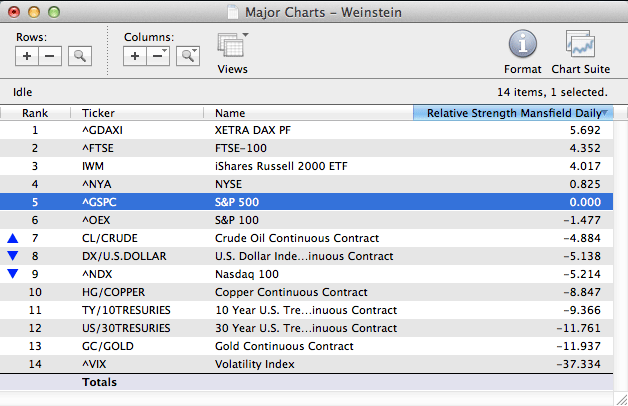Viewport: 628px width, 406px height.
Task: Add a new row with plus button
Action: click(28, 56)
